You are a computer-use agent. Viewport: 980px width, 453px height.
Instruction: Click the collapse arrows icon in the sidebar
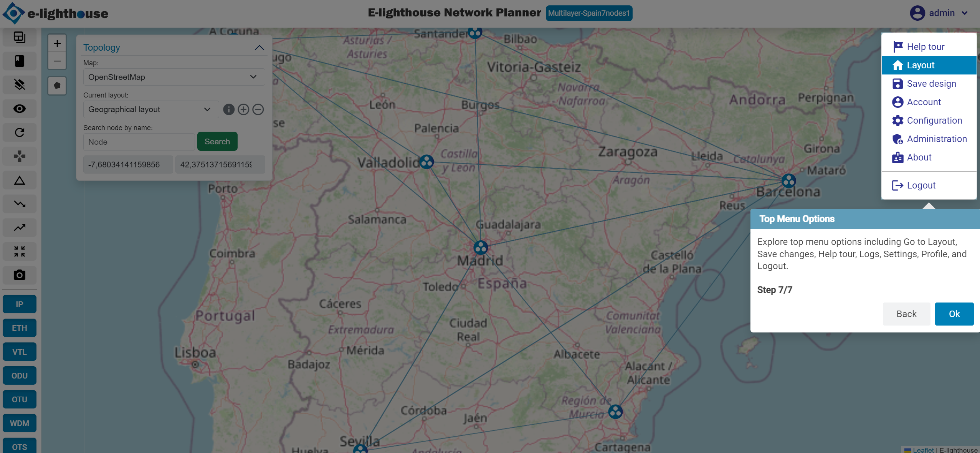pyautogui.click(x=20, y=251)
